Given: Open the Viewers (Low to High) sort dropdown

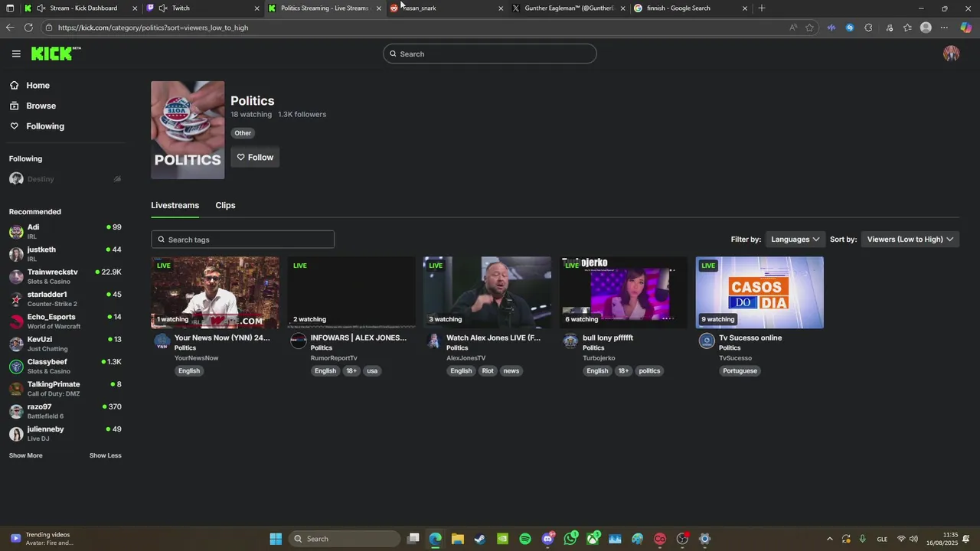Looking at the screenshot, I should [x=910, y=240].
